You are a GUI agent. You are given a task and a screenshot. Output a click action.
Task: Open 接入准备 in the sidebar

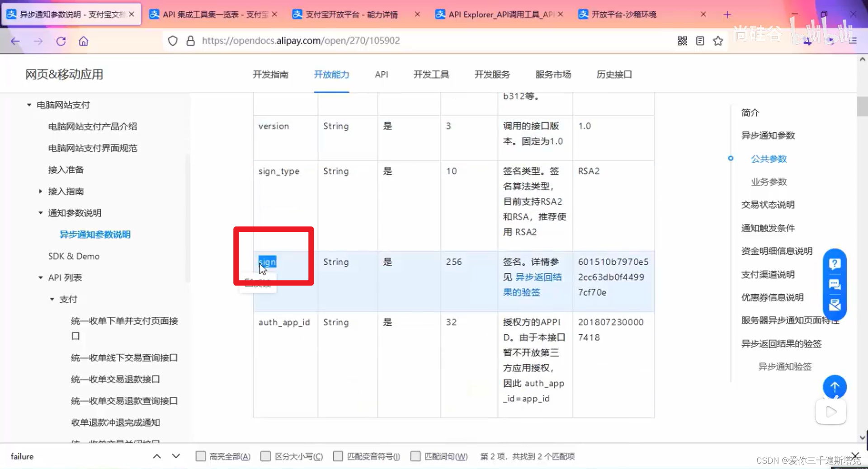[66, 170]
